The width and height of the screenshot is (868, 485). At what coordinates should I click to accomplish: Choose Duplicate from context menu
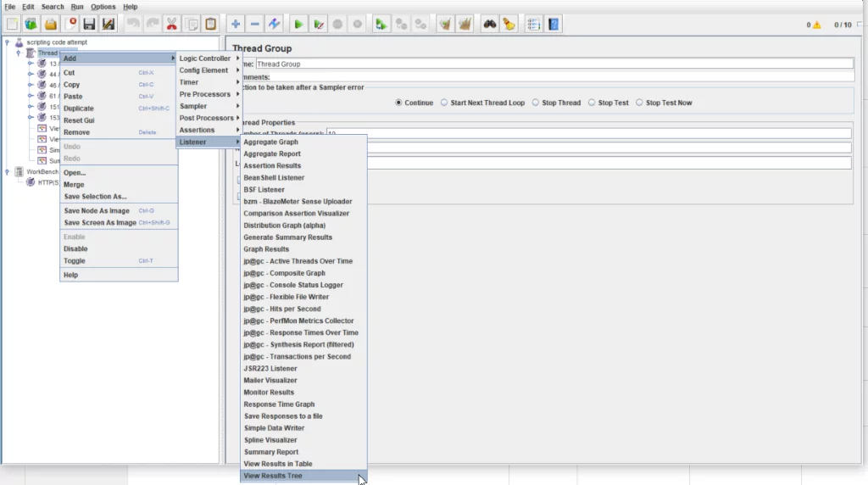point(119,109)
